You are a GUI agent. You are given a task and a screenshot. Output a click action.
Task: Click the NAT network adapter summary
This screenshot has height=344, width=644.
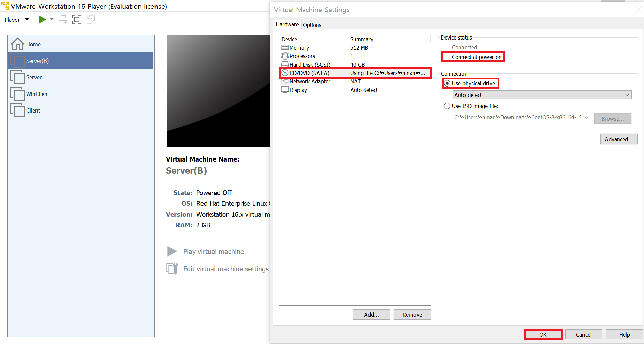pos(355,81)
